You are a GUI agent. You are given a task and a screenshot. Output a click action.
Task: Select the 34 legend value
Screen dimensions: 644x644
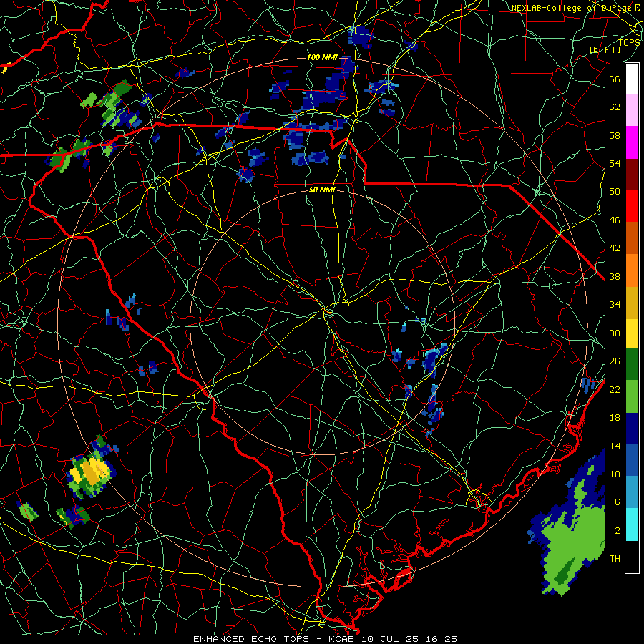tap(615, 305)
